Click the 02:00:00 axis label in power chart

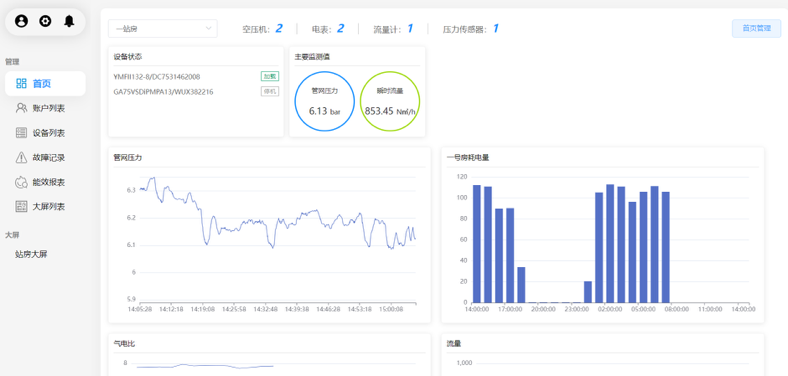610,310
